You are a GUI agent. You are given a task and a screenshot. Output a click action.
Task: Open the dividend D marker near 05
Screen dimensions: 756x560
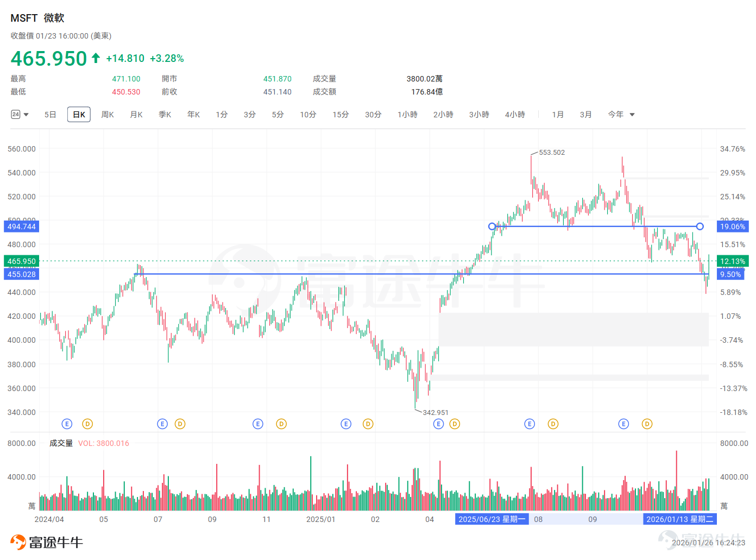pyautogui.click(x=87, y=424)
